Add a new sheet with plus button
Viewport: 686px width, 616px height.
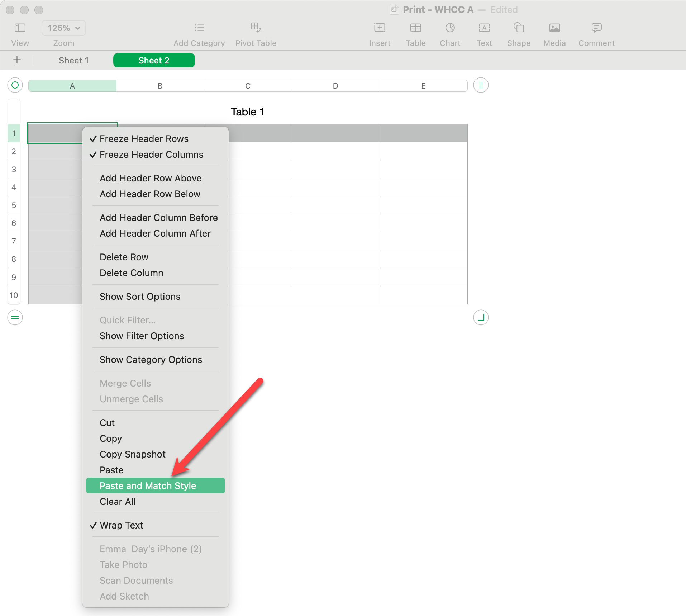click(x=17, y=60)
